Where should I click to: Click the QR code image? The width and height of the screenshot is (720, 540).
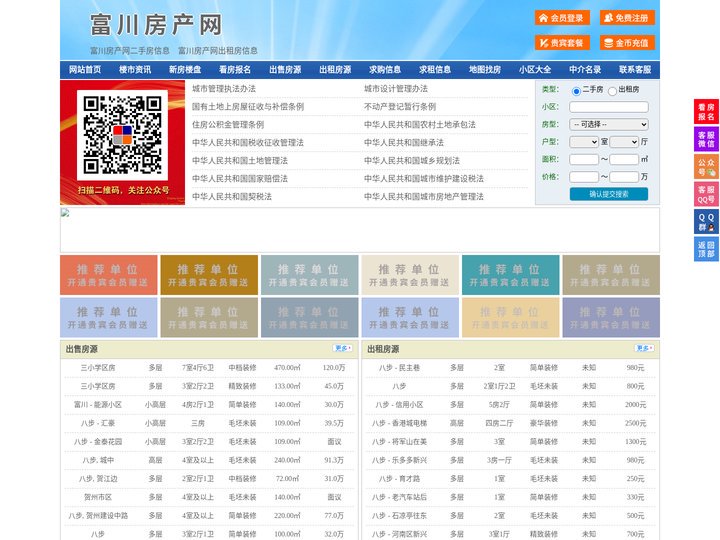coord(122,135)
